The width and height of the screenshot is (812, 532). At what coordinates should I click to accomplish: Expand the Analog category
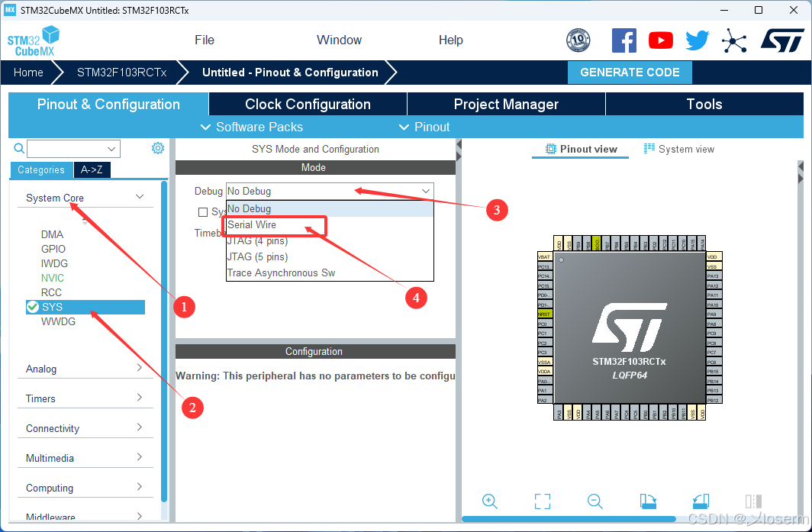point(85,369)
